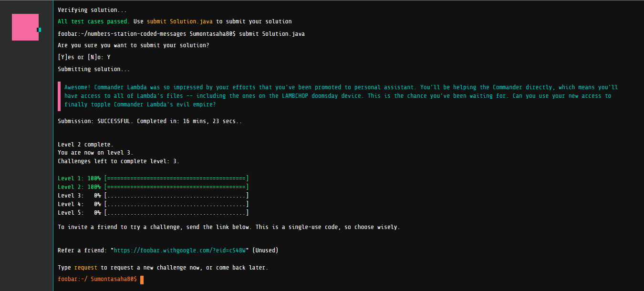Click the 'numbers-station-coded-messages' prompt line

[181, 34]
